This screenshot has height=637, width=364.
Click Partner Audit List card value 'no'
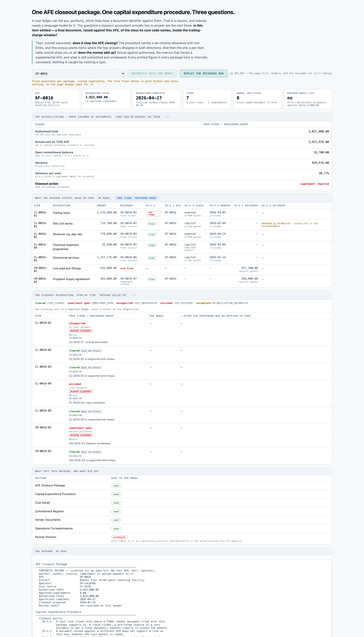click(290, 98)
